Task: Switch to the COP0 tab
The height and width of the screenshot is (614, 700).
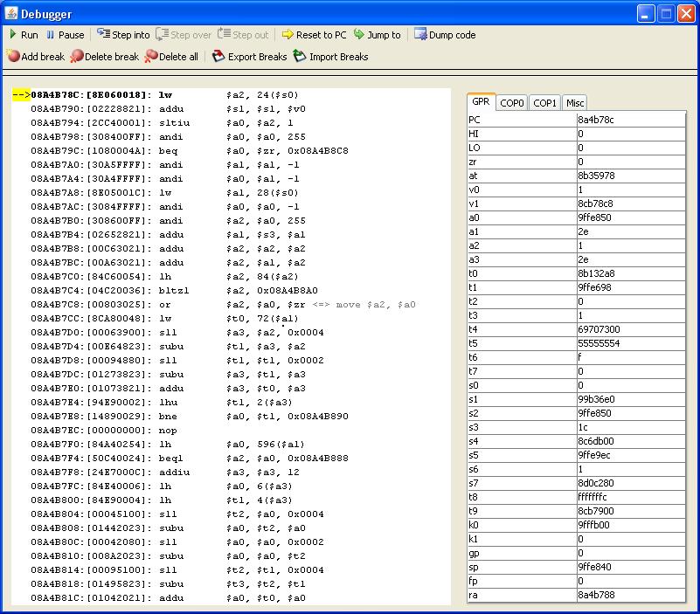Action: tap(512, 103)
